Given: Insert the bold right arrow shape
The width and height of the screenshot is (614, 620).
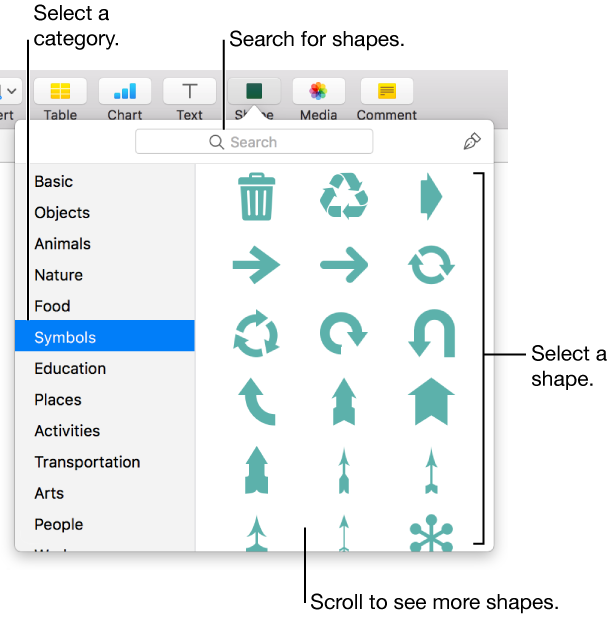Looking at the screenshot, I should tap(257, 265).
